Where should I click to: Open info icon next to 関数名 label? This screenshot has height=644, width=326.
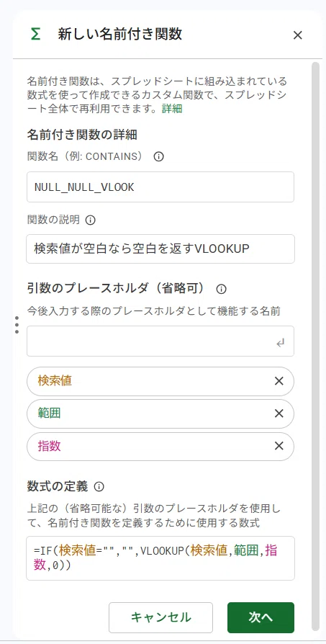pyautogui.click(x=159, y=156)
